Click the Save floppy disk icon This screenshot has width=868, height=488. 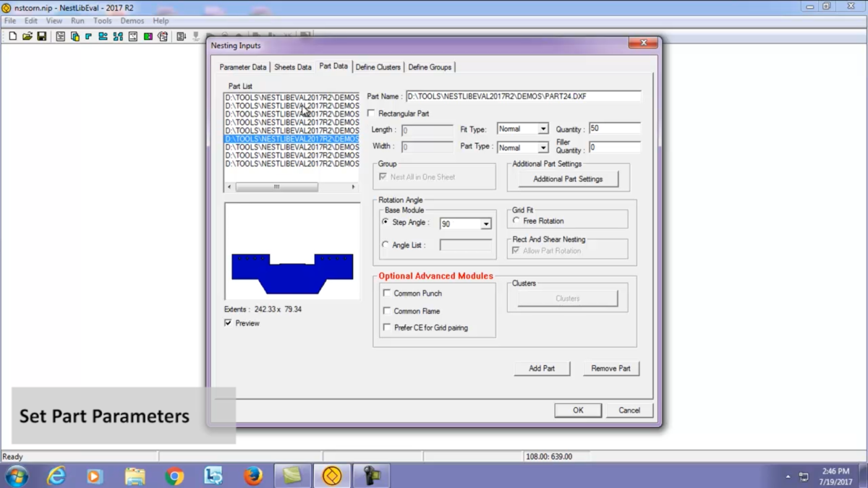[41, 36]
